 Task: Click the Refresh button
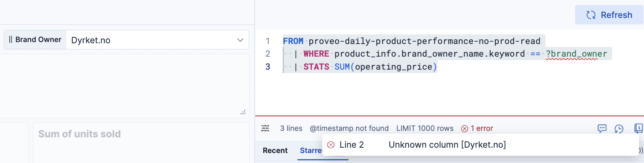(609, 15)
